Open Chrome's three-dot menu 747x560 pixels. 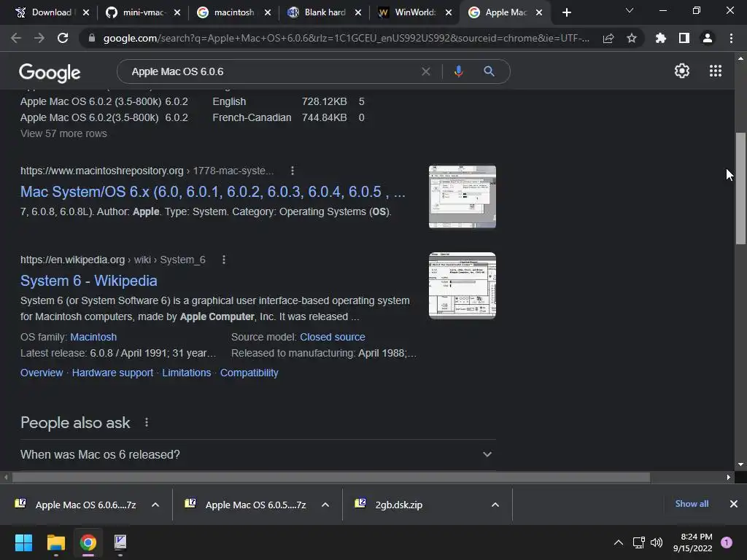[x=731, y=38]
